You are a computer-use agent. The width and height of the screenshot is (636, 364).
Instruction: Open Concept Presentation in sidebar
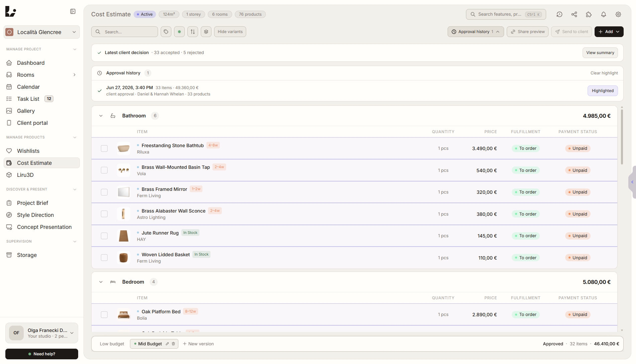(42, 227)
